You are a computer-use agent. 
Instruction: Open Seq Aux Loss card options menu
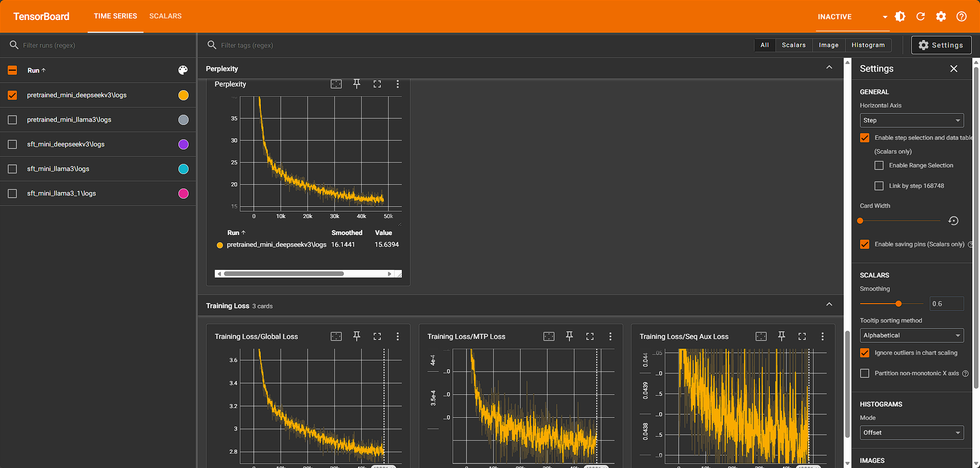(x=823, y=336)
